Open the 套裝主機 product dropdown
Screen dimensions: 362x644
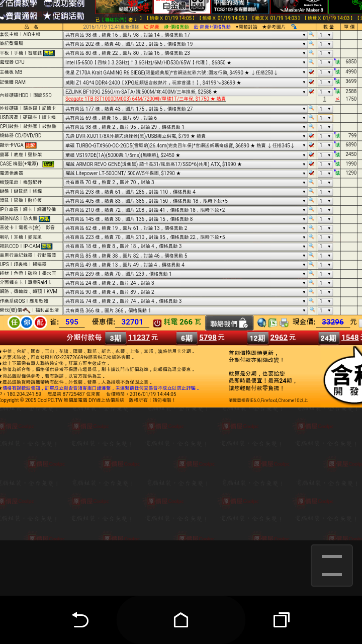(186, 35)
